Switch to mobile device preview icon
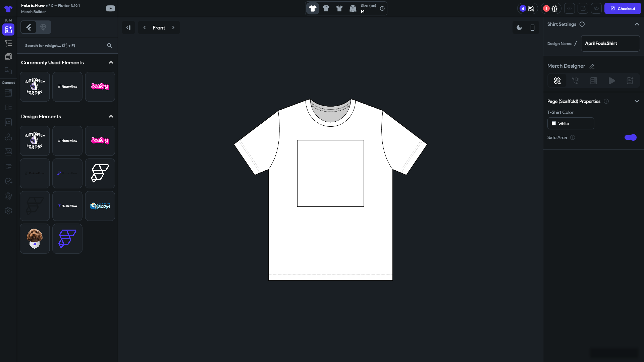Viewport: 644px width, 362px height. pos(532,27)
